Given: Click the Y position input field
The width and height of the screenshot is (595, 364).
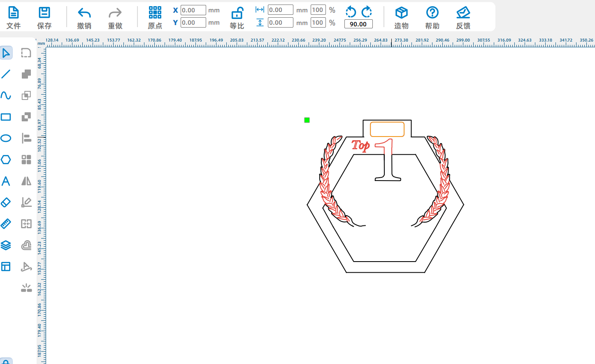Looking at the screenshot, I should [x=193, y=23].
